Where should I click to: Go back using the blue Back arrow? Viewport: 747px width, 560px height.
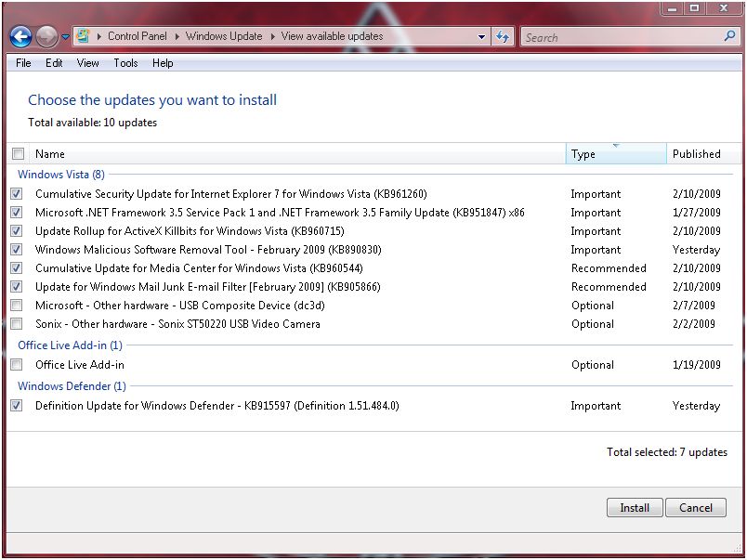click(x=20, y=36)
